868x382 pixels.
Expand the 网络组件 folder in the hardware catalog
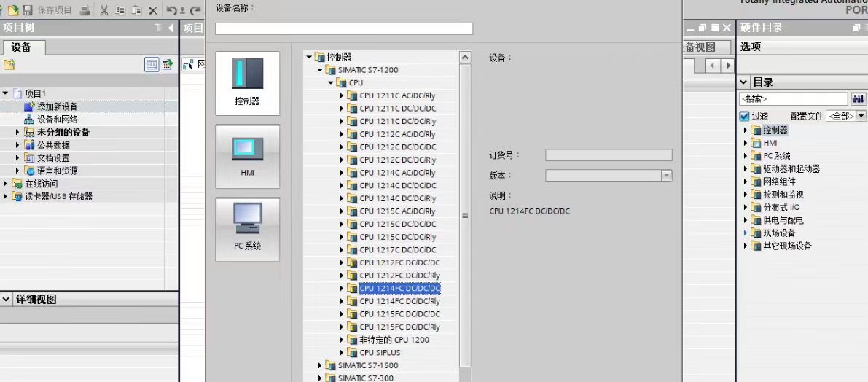[745, 182]
